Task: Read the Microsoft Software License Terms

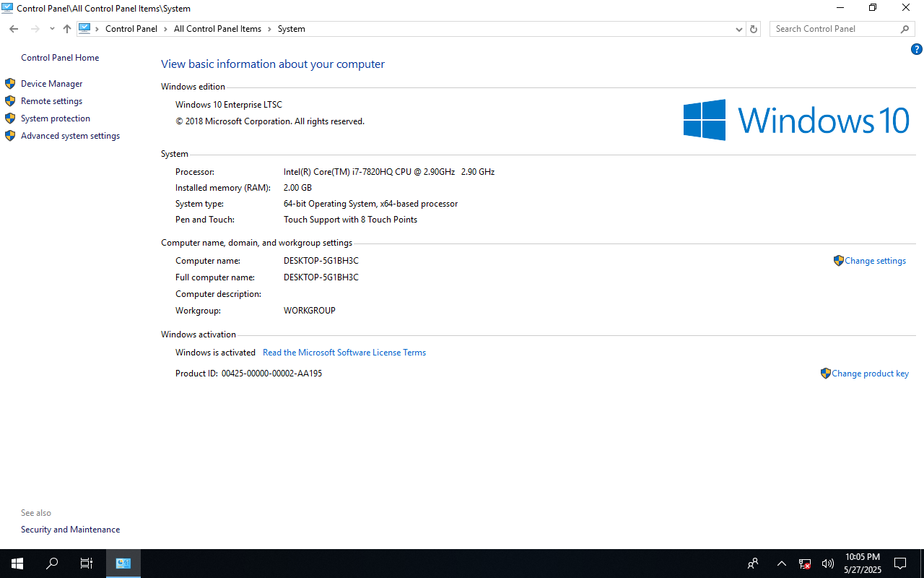Action: tap(344, 353)
